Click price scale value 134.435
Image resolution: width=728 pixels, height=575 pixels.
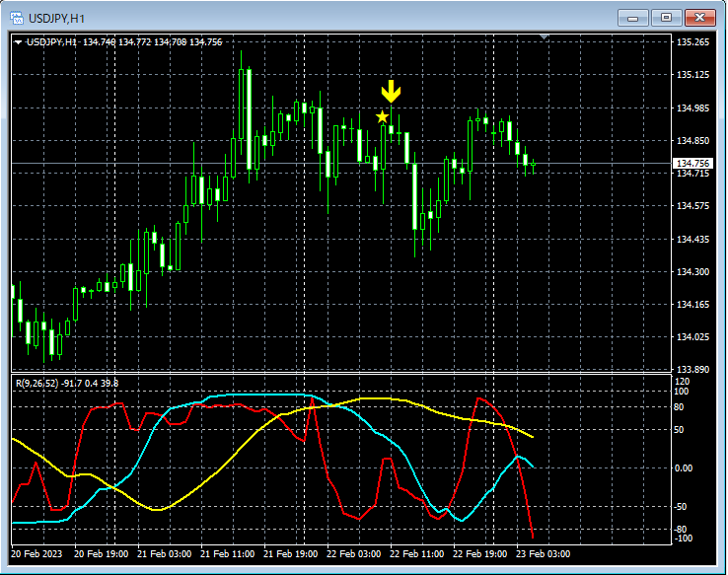[x=692, y=239]
